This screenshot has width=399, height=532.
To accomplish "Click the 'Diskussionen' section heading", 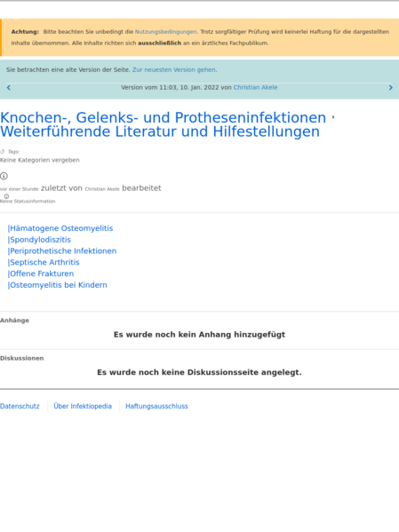I will click(21, 358).
